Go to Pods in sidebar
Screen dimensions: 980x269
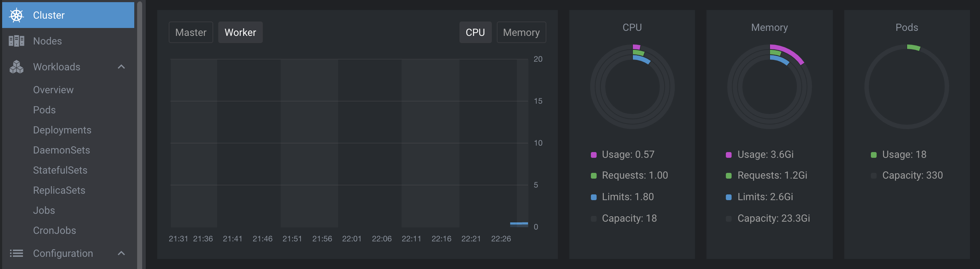(44, 110)
